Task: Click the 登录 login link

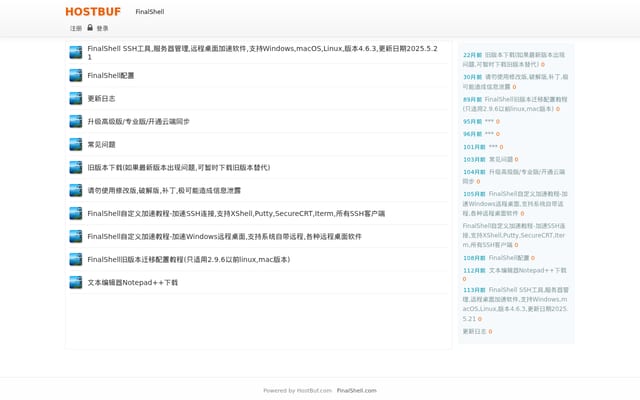Action: point(102,28)
